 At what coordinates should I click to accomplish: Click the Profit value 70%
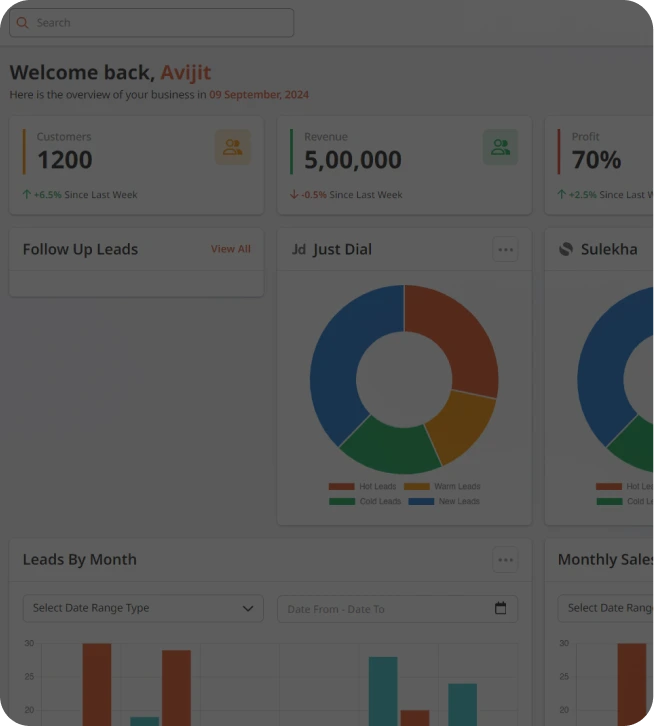click(x=596, y=160)
